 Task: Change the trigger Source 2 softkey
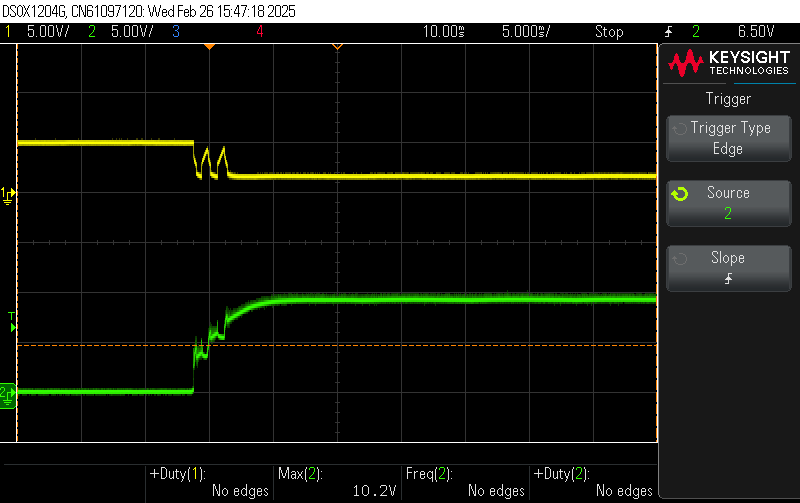click(729, 203)
